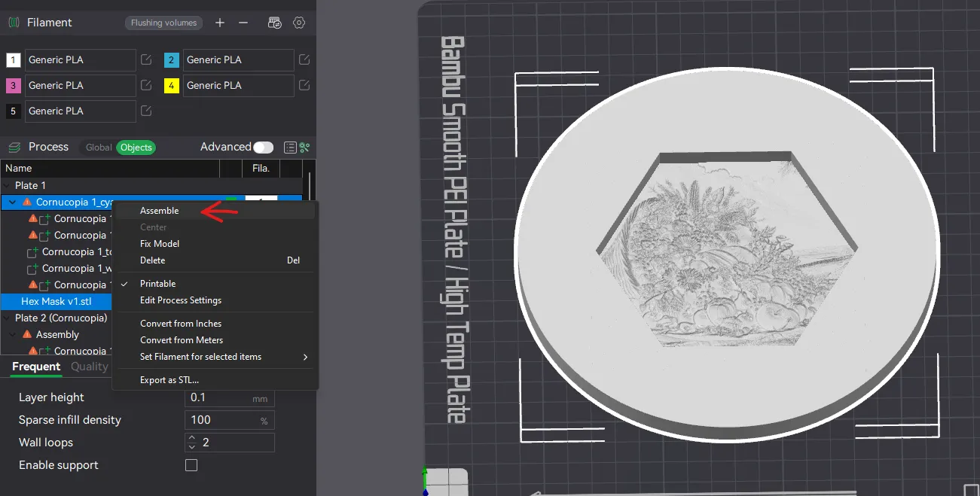The width and height of the screenshot is (980, 496).
Task: Choose Convert from Inches
Action: 215,324
